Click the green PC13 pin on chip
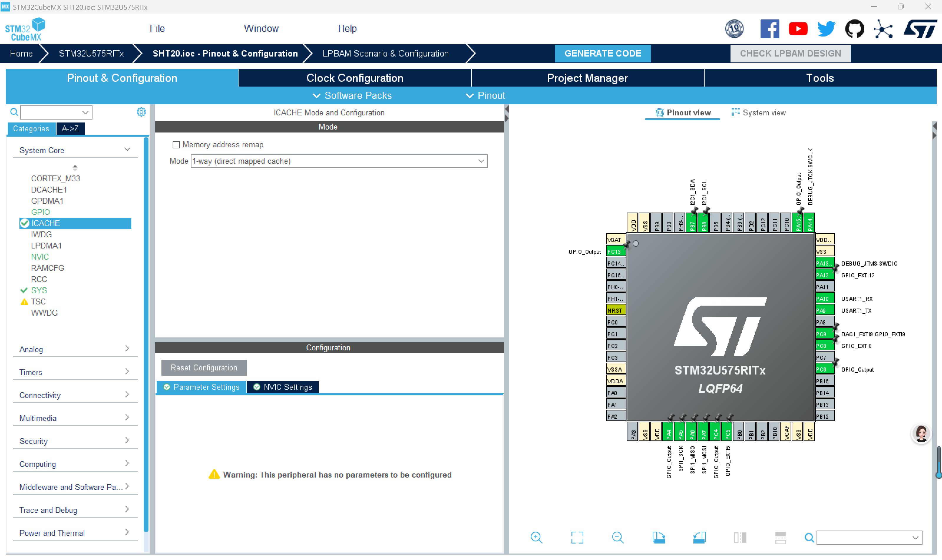The width and height of the screenshot is (942, 560). click(x=615, y=251)
